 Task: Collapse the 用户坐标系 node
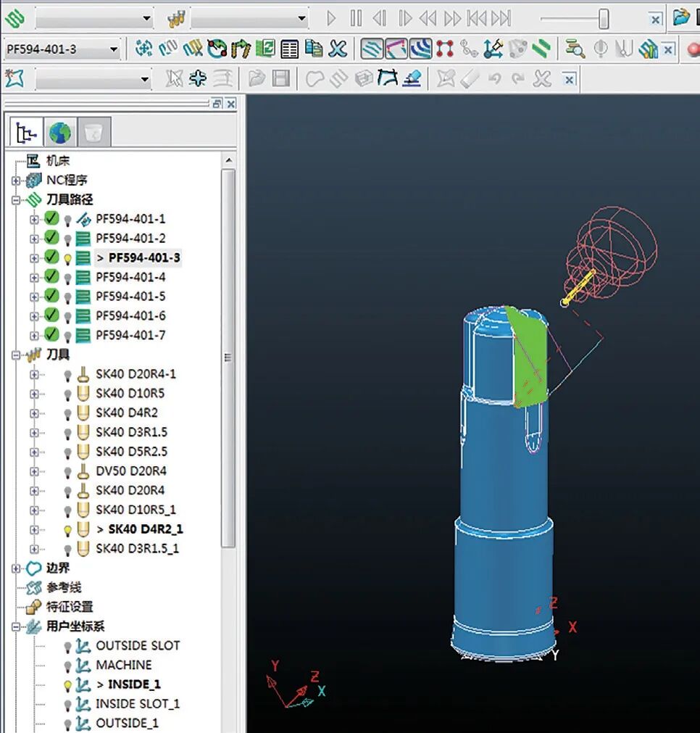coord(16,627)
